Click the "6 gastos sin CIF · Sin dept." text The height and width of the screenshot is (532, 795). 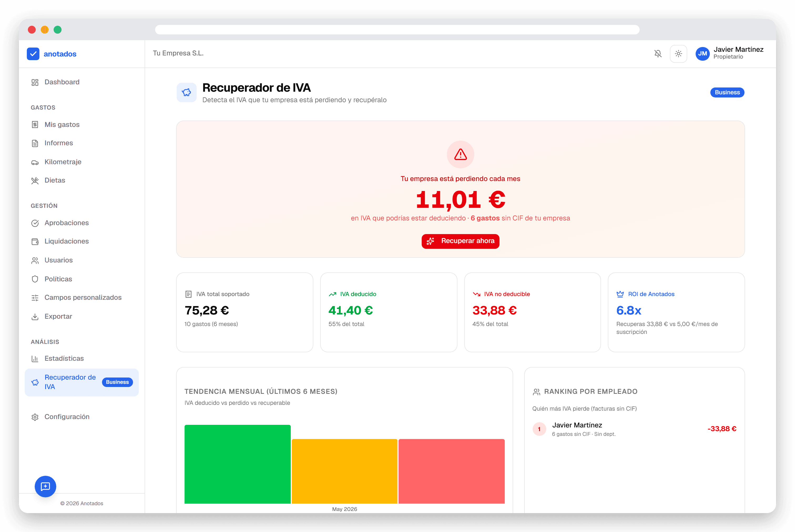tap(584, 434)
